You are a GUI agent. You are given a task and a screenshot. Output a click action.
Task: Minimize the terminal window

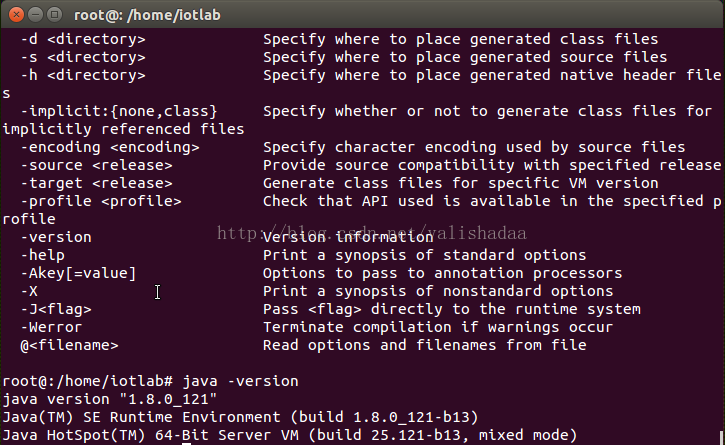36,15
